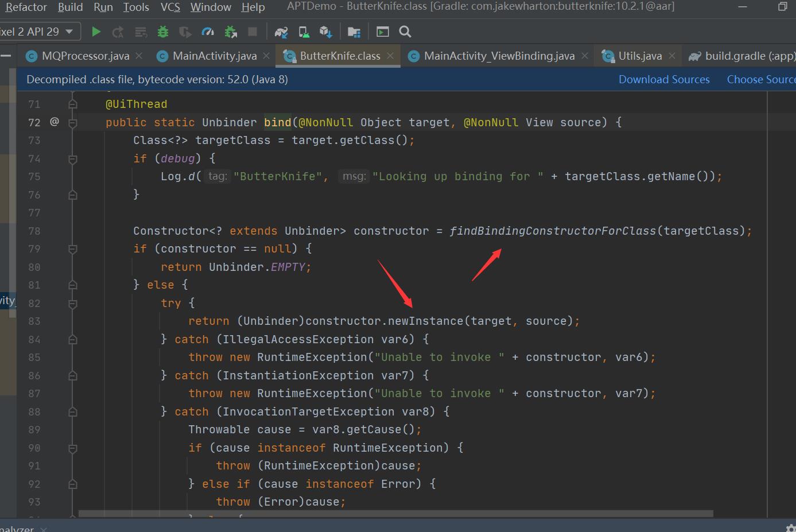The width and height of the screenshot is (796, 532).
Task: Click var8.getCause() on line 89
Action: [x=364, y=429]
